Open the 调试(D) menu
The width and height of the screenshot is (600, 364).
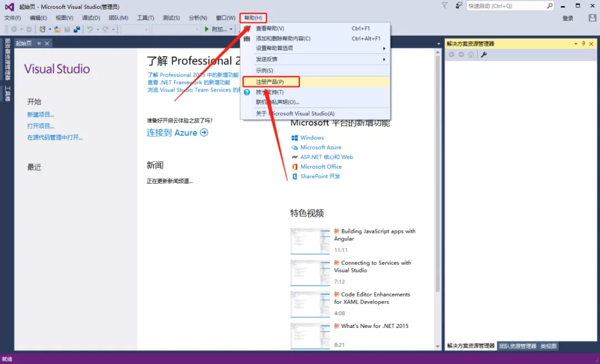click(91, 18)
